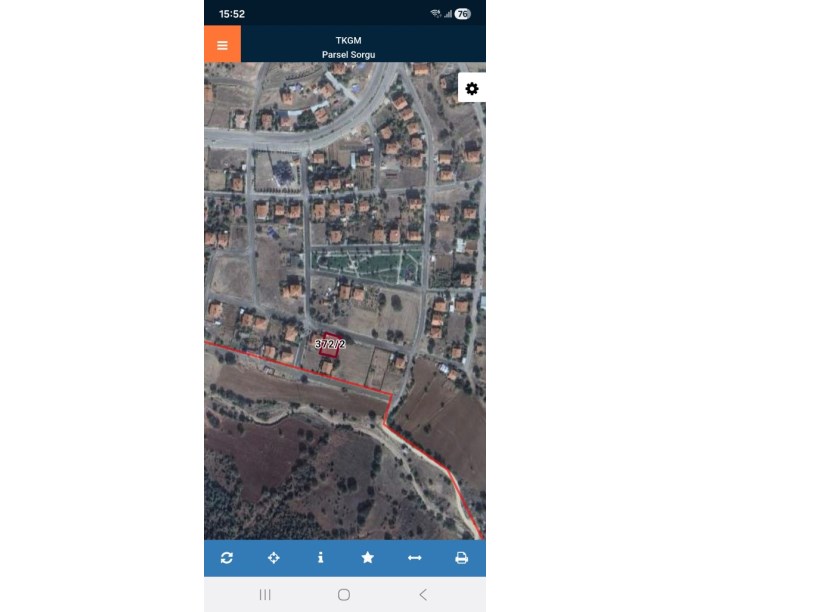Tap the TKGM Parsel Sorgu header title
Viewport: 816px width, 612px height.
click(348, 47)
